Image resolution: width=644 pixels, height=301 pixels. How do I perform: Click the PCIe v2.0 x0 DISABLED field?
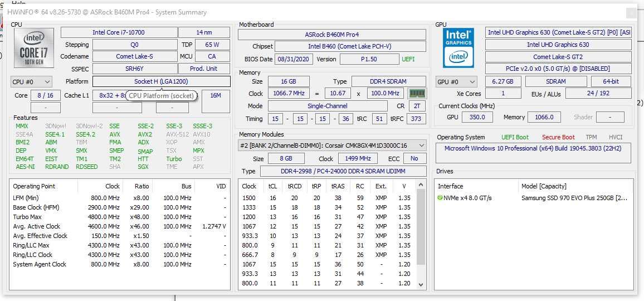[x=558, y=69]
